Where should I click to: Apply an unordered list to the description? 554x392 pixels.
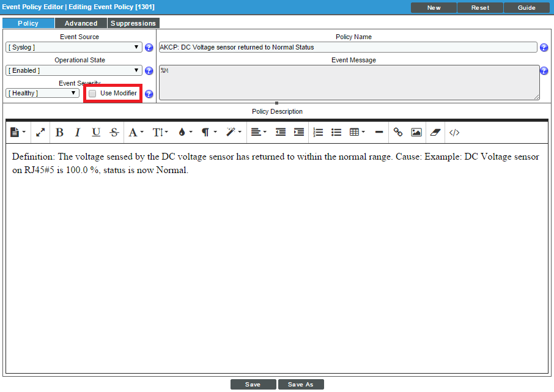point(336,132)
